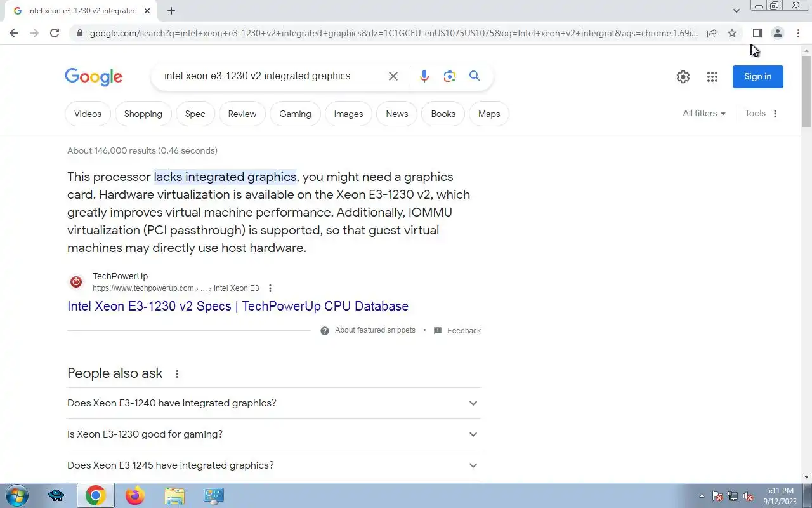Open the Windows Start menu
Image resolution: width=812 pixels, height=508 pixels.
16,496
